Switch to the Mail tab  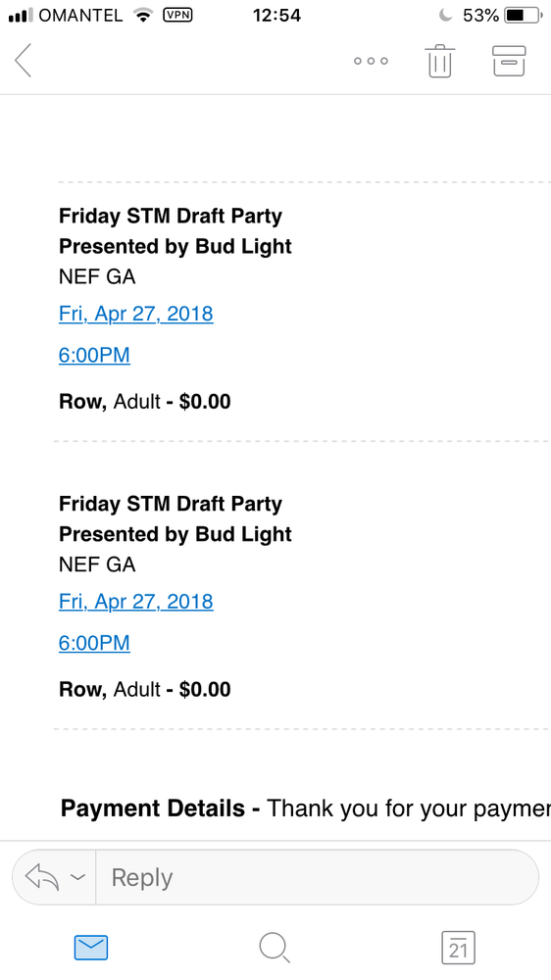pos(91,948)
